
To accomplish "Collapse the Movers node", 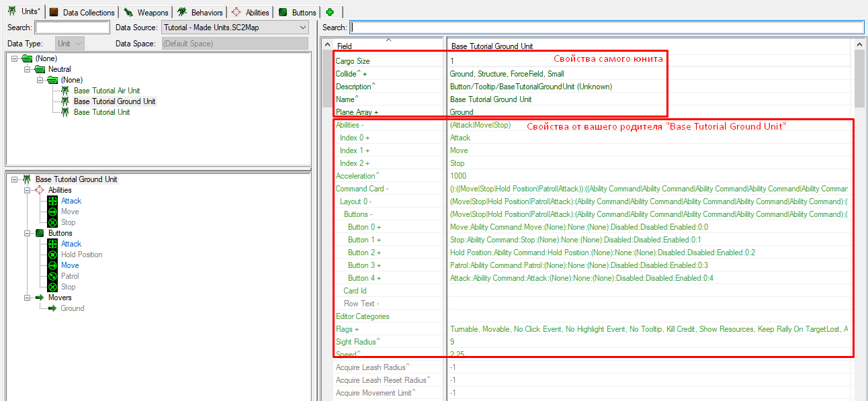I will pos(28,298).
